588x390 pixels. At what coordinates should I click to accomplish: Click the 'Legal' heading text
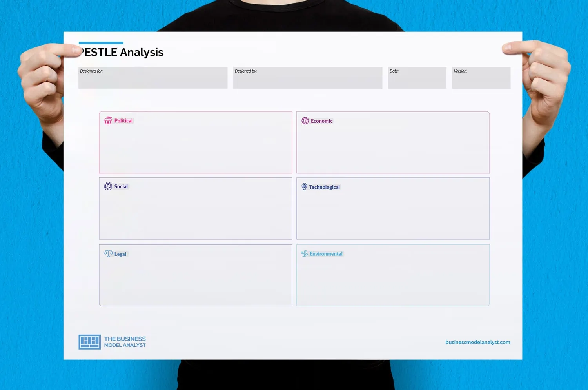(120, 254)
